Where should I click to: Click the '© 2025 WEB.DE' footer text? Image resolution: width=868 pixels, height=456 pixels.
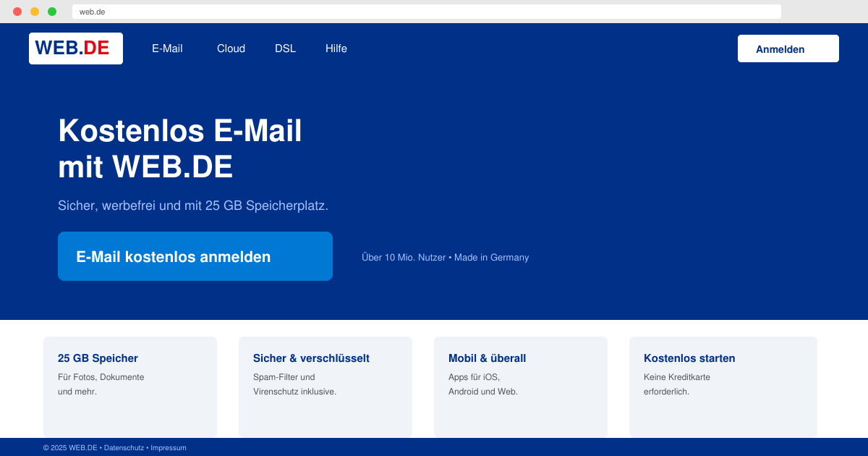coord(70,448)
